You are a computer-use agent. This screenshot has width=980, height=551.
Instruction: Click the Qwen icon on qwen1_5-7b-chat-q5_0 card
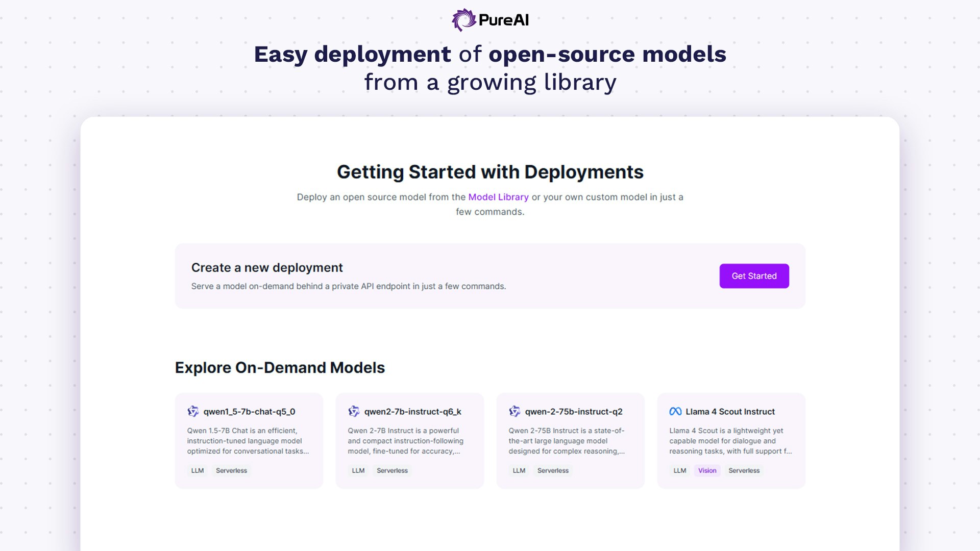pyautogui.click(x=193, y=411)
